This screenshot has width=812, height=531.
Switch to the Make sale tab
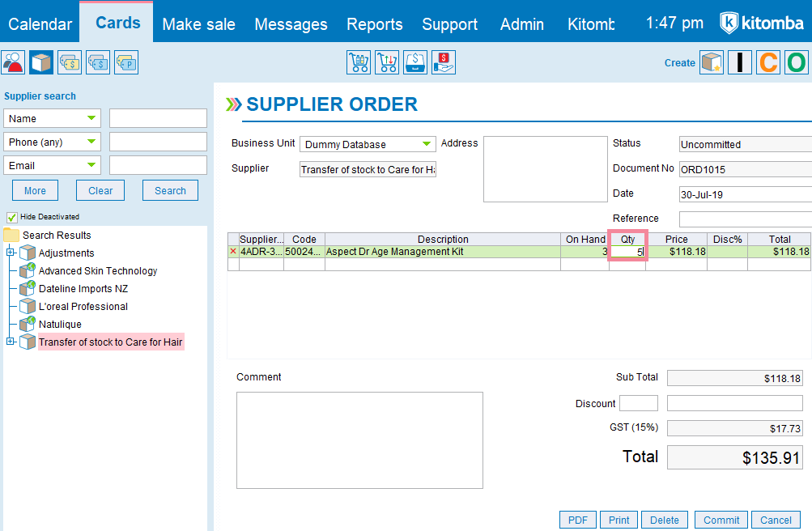[199, 24]
